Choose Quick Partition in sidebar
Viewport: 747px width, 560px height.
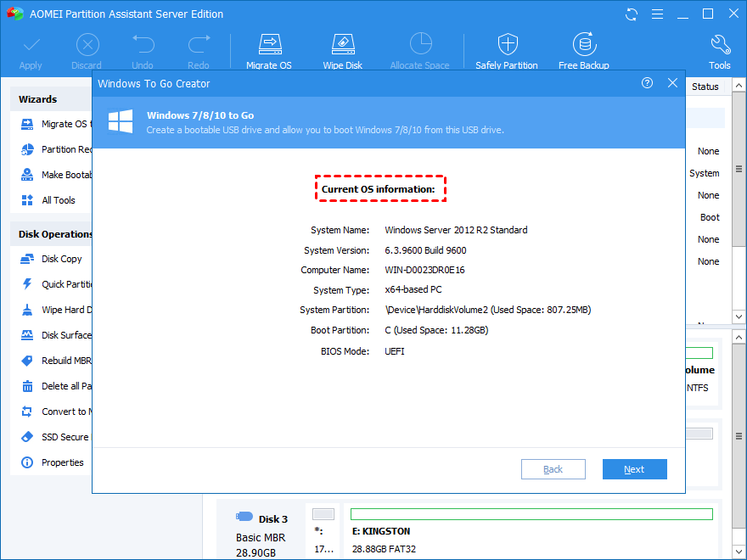(56, 284)
